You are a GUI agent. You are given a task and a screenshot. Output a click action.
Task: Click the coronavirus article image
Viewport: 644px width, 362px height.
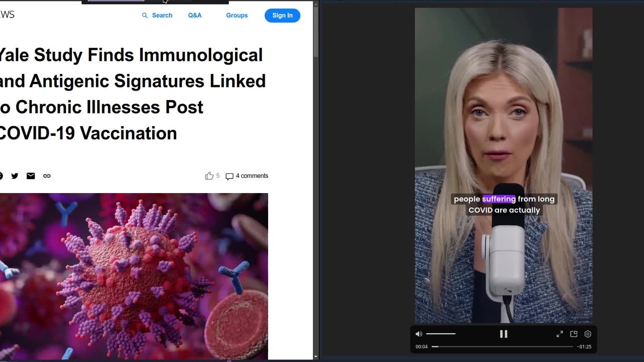coord(134,276)
